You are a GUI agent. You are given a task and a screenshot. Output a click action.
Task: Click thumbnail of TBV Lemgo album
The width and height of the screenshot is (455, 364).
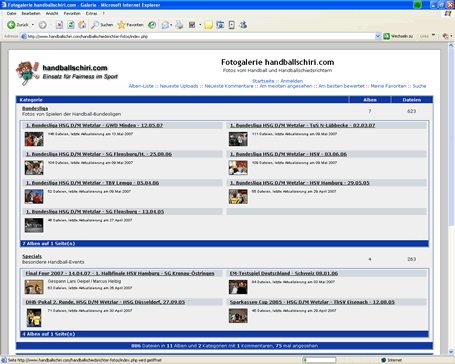[x=34, y=196]
